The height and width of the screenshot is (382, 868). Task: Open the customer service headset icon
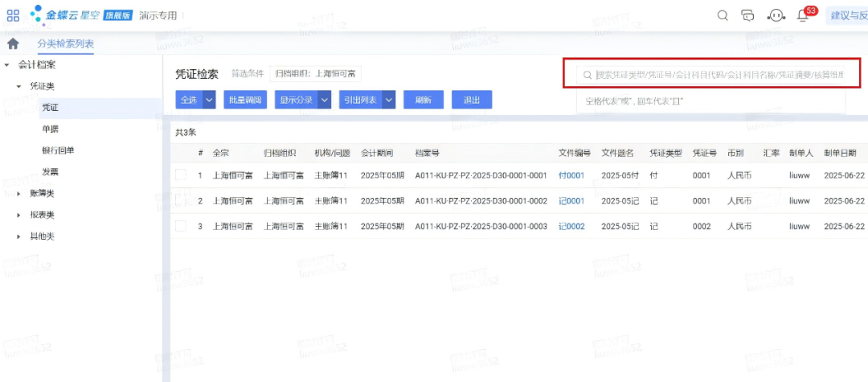(x=776, y=15)
